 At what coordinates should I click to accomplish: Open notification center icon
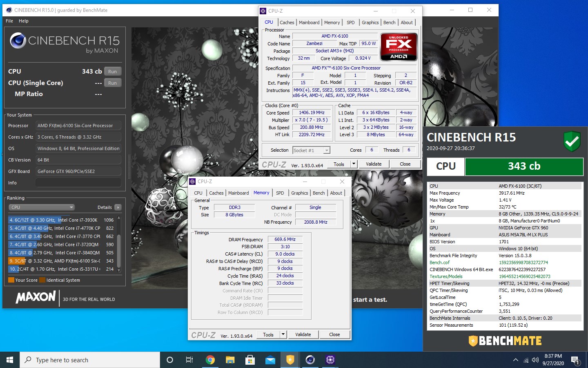coord(575,360)
